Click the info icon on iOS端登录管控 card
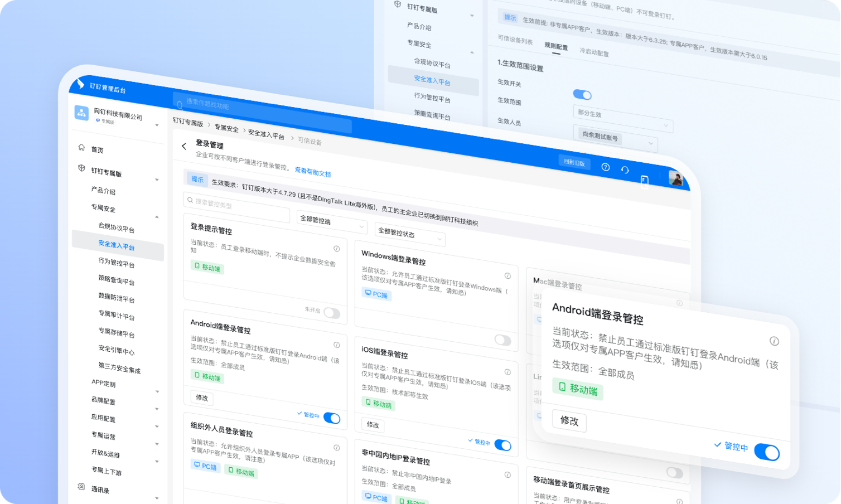 pos(507,371)
